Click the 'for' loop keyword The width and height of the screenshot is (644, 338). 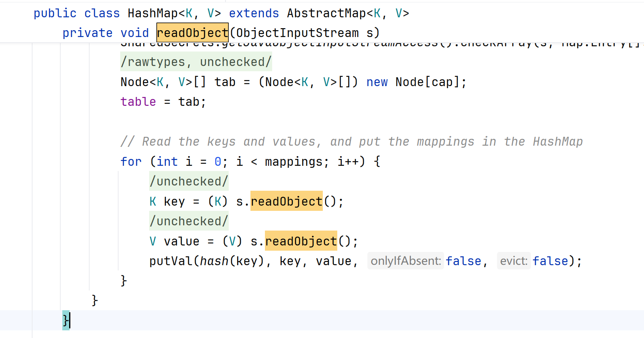(131, 161)
